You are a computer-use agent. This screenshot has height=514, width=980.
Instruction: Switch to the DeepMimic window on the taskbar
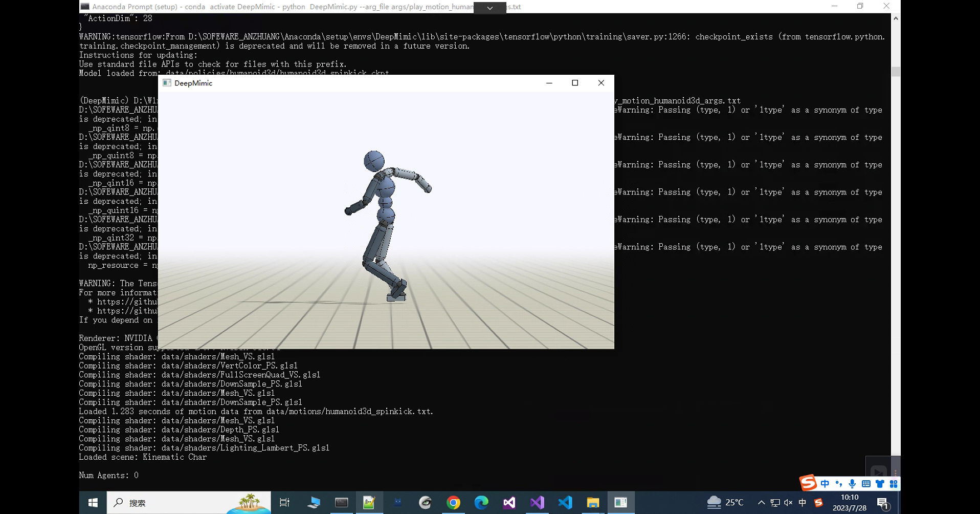(621, 502)
